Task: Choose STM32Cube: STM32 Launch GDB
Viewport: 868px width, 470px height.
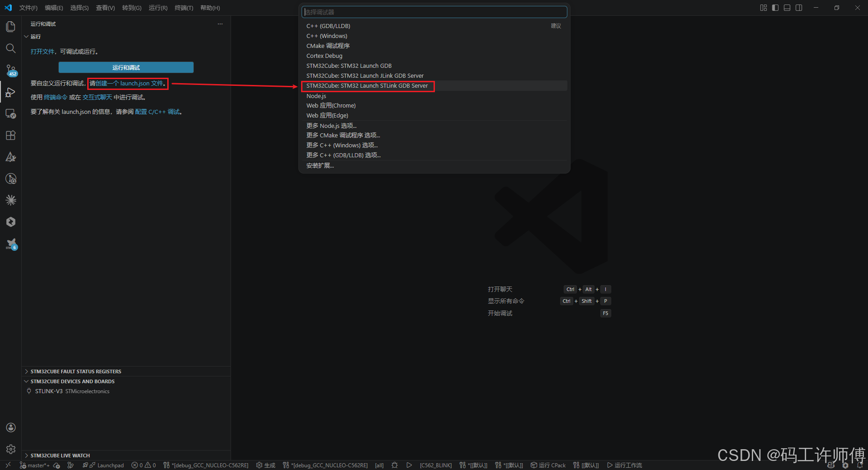Action: click(x=434, y=66)
